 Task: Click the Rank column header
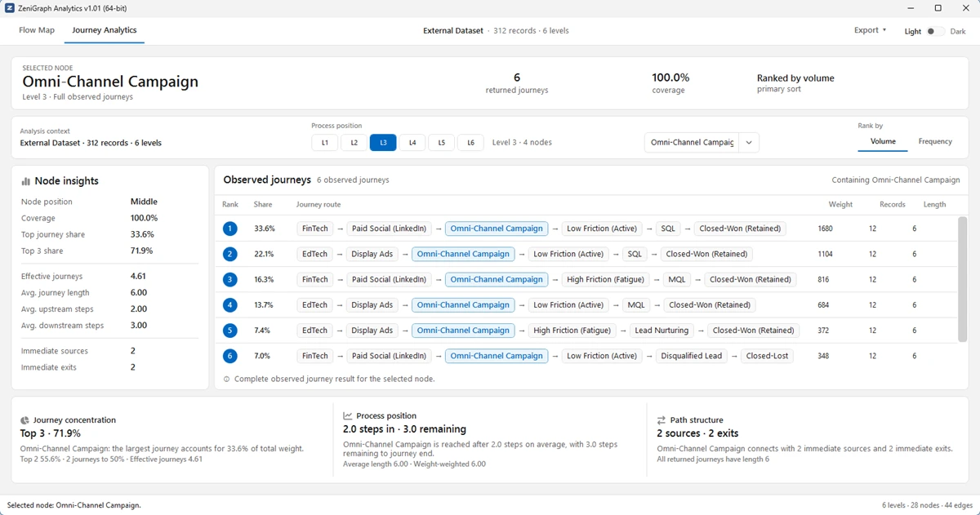coord(230,204)
